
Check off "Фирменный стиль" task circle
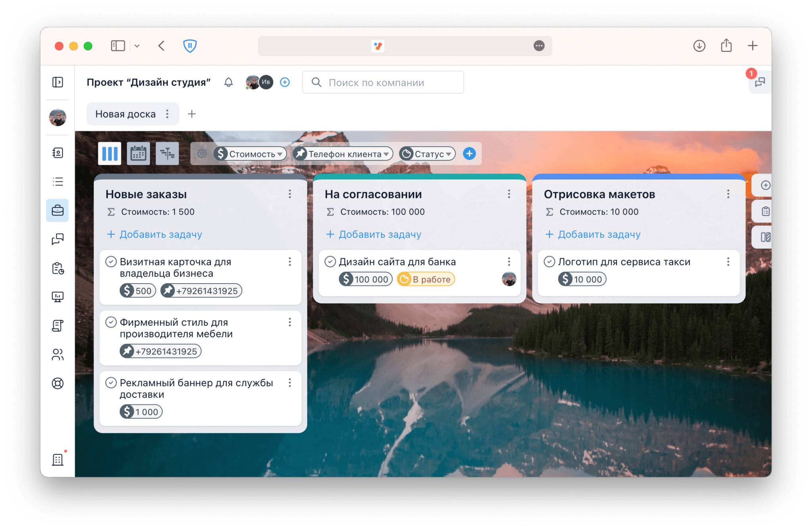(x=111, y=322)
